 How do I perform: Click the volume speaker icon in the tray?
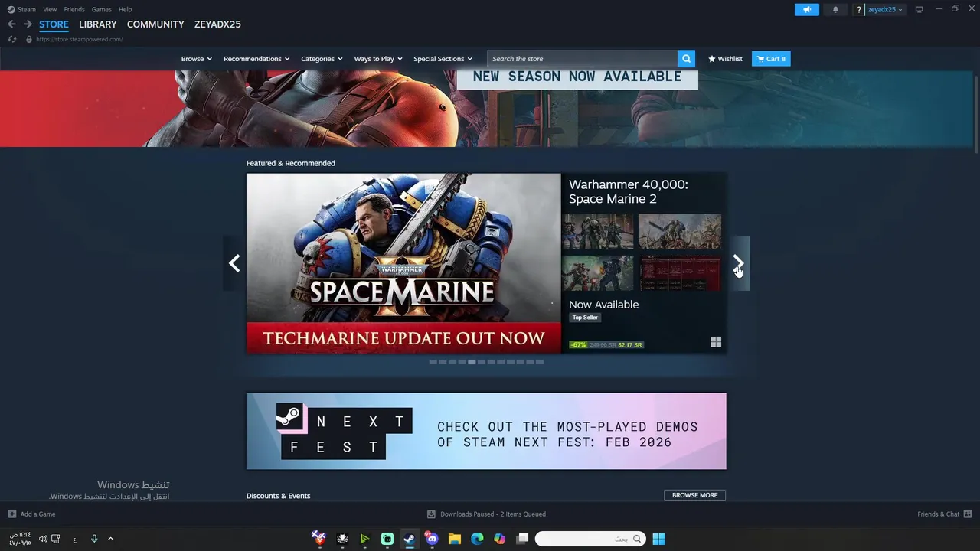[x=43, y=539]
